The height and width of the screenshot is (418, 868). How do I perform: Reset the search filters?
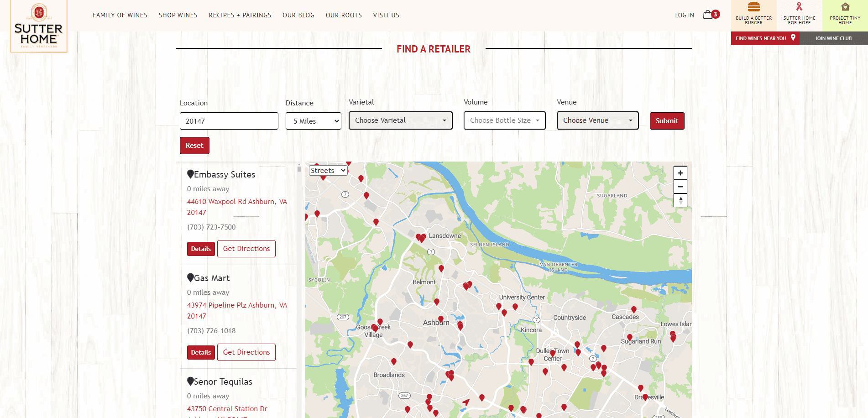point(194,146)
